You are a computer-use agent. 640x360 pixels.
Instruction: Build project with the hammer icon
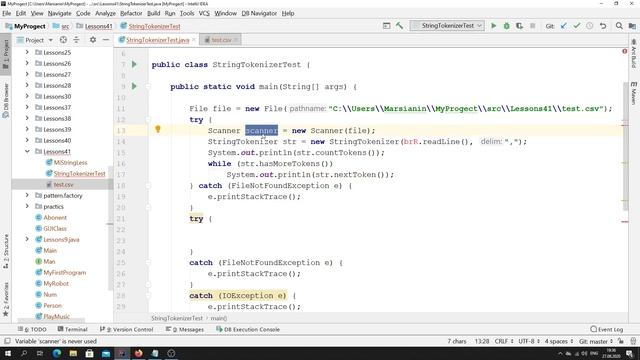click(x=399, y=26)
